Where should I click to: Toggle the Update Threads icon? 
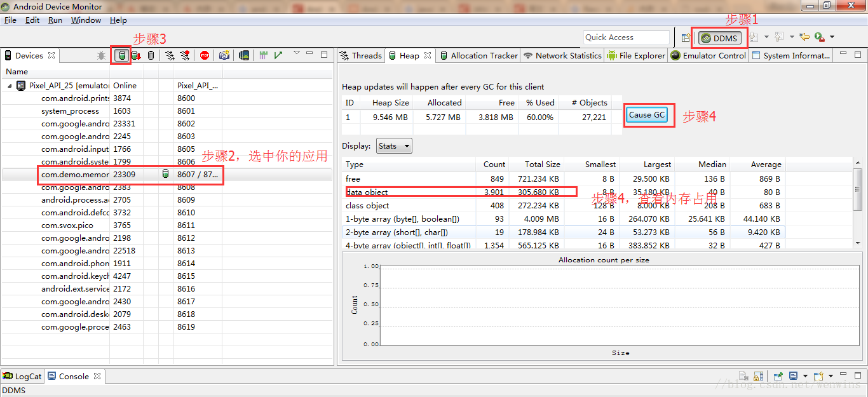tap(170, 56)
